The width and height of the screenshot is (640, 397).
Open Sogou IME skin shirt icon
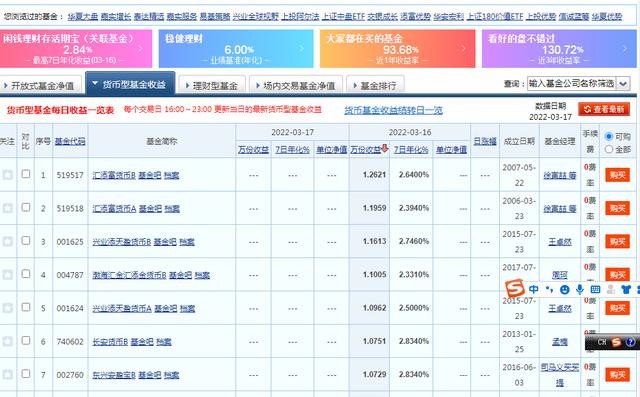pyautogui.click(x=626, y=290)
